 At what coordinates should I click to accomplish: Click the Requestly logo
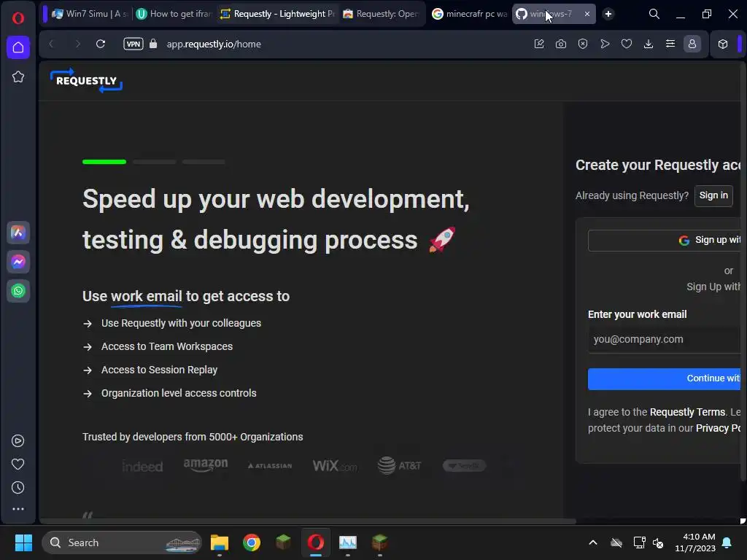click(x=86, y=80)
